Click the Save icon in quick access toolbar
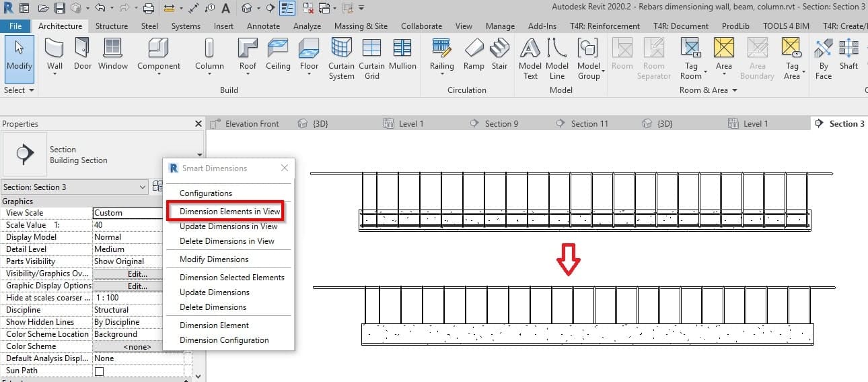Image resolution: width=868 pixels, height=382 pixels. tap(60, 8)
